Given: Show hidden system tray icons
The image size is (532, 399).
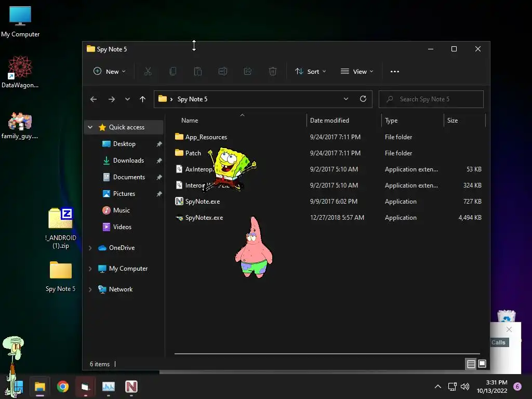Looking at the screenshot, I should [x=438, y=387].
